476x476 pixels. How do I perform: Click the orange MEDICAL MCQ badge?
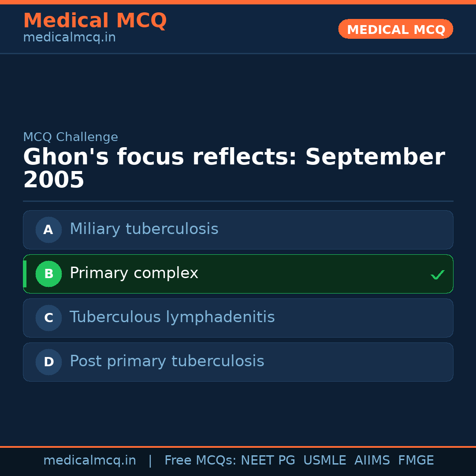395,29
